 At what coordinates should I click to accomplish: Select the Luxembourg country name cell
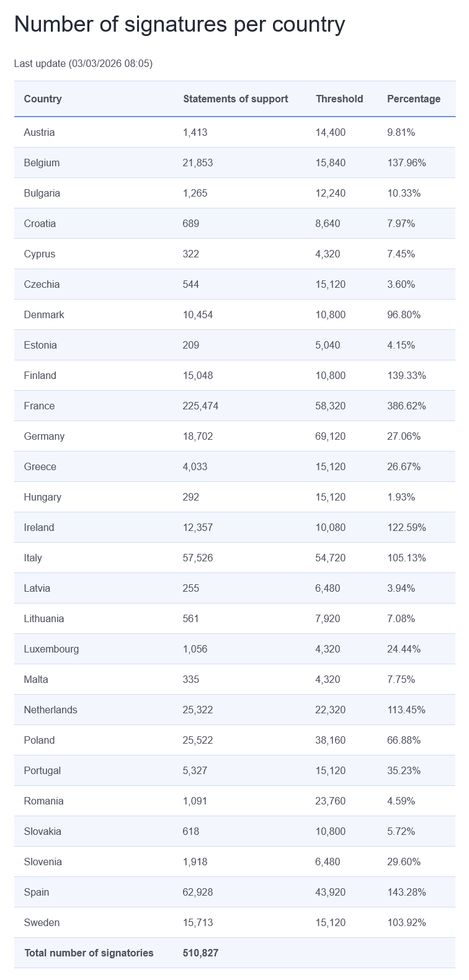click(51, 649)
